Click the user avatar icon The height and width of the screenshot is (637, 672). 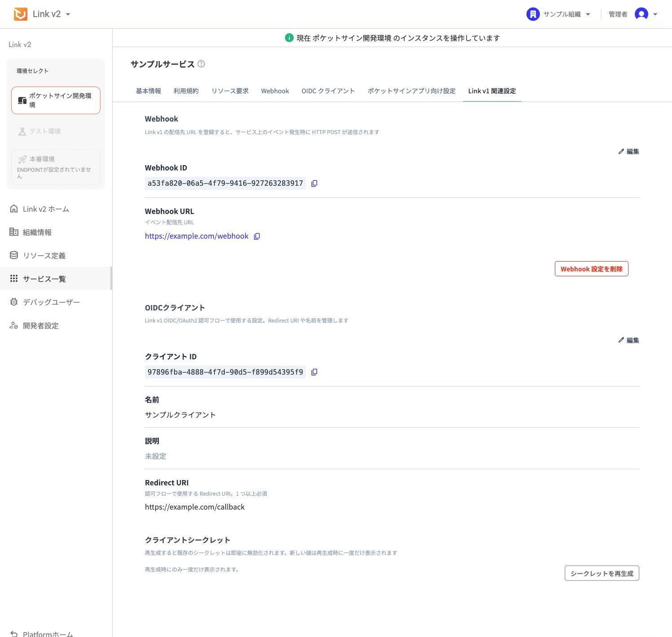tap(641, 14)
